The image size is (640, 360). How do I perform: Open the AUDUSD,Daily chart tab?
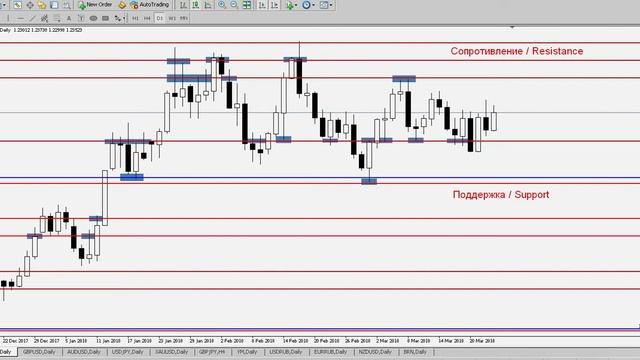84,352
